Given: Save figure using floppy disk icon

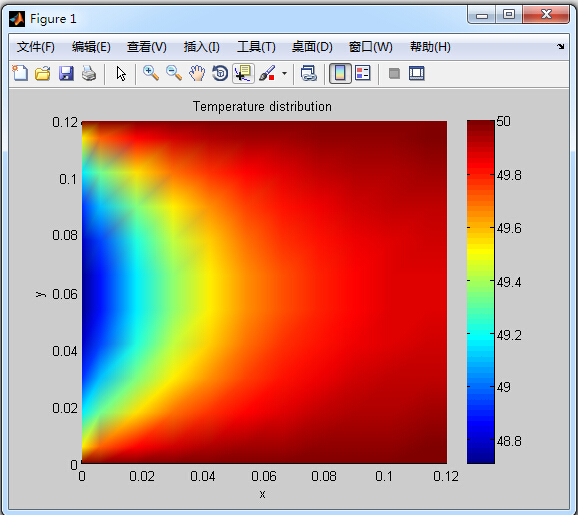Looking at the screenshot, I should point(66,73).
